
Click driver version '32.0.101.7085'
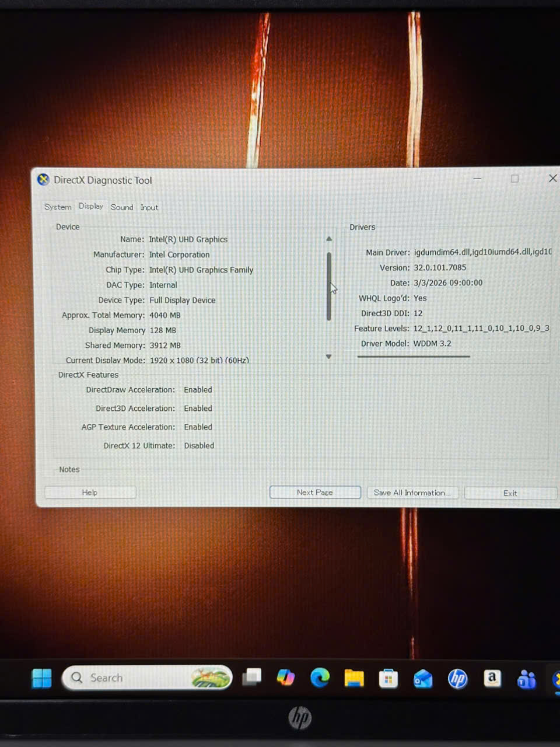tap(440, 267)
